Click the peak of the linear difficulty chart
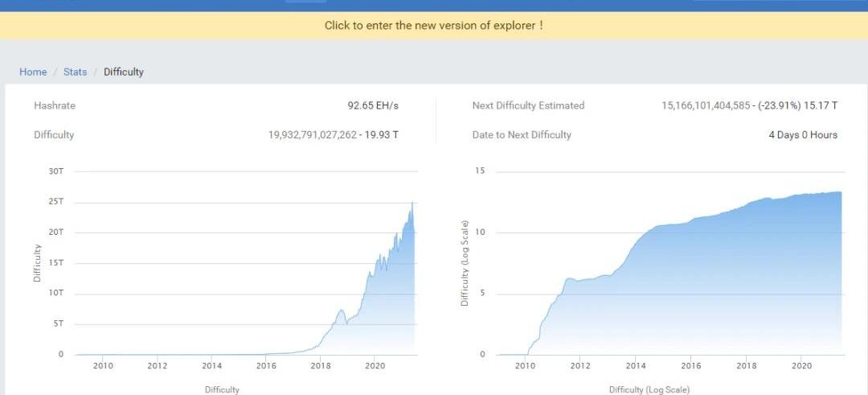Viewport: 868px width, 395px height. point(412,203)
